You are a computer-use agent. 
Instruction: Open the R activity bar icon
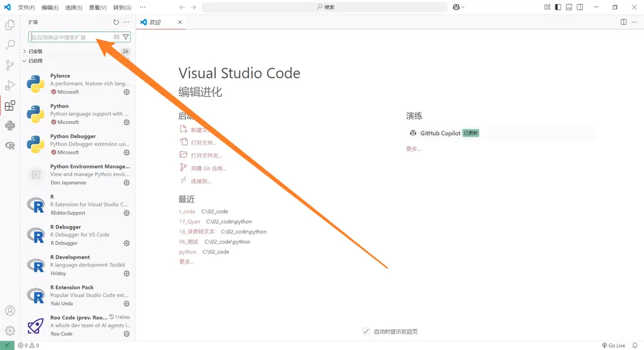(10, 146)
